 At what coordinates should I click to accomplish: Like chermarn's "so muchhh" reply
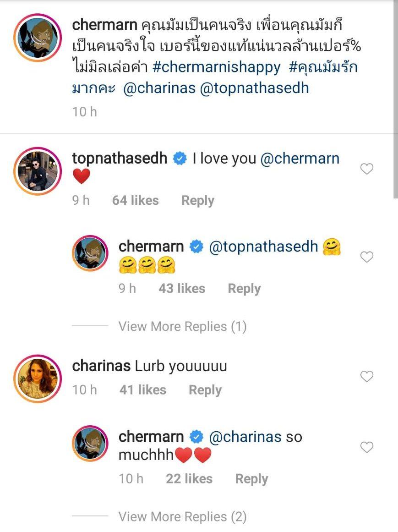pyautogui.click(x=367, y=447)
